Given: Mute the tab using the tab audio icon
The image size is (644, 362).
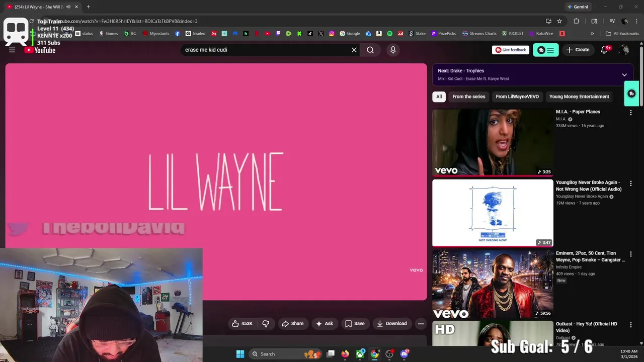Looking at the screenshot, I should pos(68,7).
